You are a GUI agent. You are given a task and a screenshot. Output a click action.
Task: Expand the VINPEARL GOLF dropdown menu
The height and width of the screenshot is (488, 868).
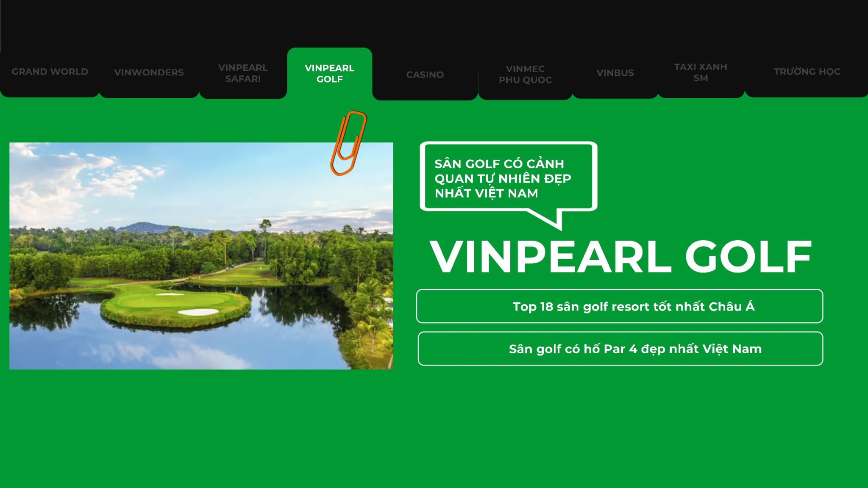(330, 73)
